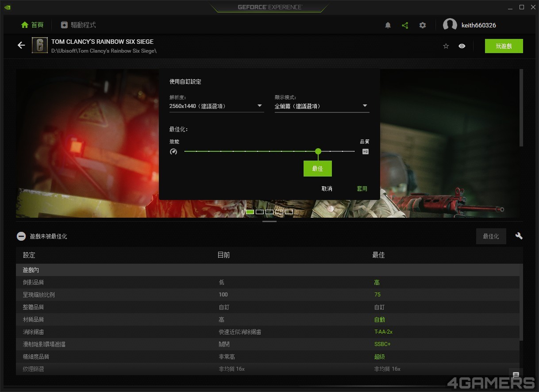Image resolution: width=539 pixels, height=392 pixels.
Task: Click the 呈現縮放比例 setting name
Action: coord(39,295)
